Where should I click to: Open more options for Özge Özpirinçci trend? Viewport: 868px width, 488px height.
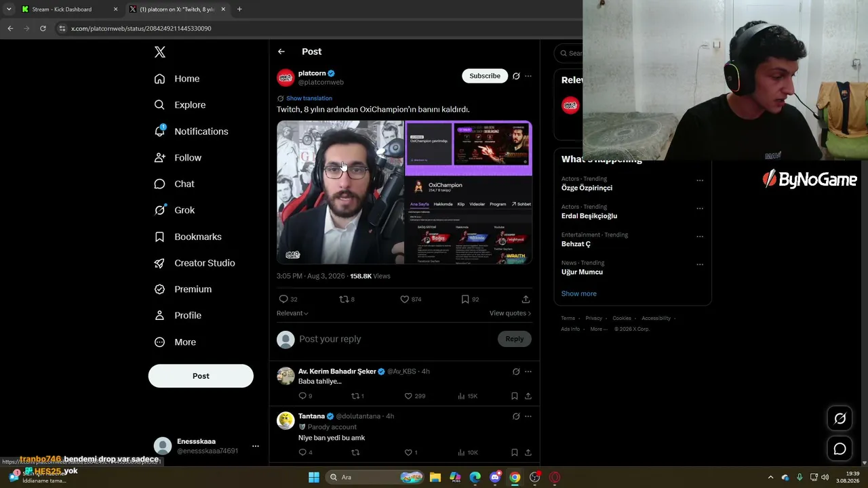point(700,181)
